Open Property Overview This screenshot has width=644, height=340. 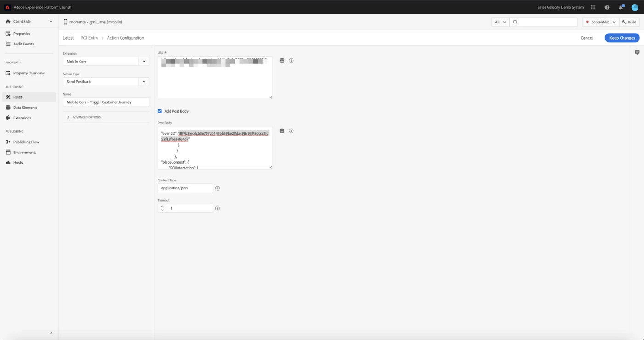pyautogui.click(x=29, y=73)
